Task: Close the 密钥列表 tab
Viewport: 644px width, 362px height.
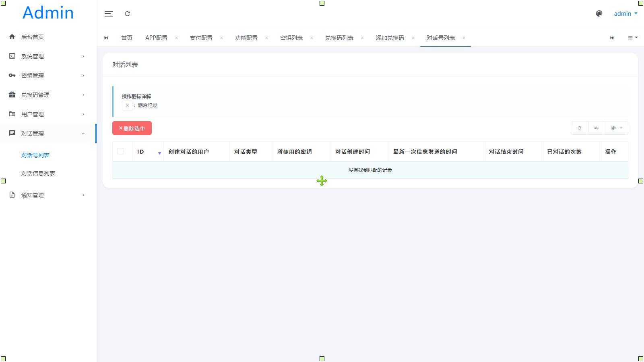Action: [x=312, y=38]
